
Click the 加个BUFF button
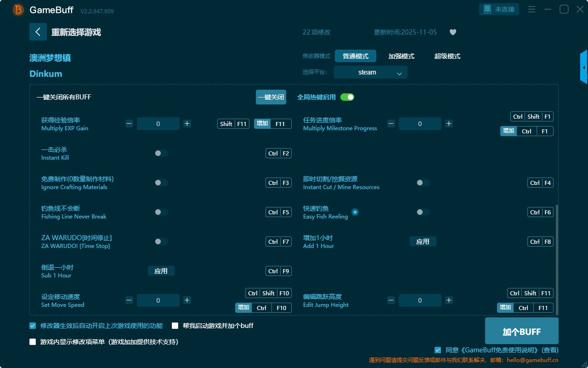(x=521, y=332)
